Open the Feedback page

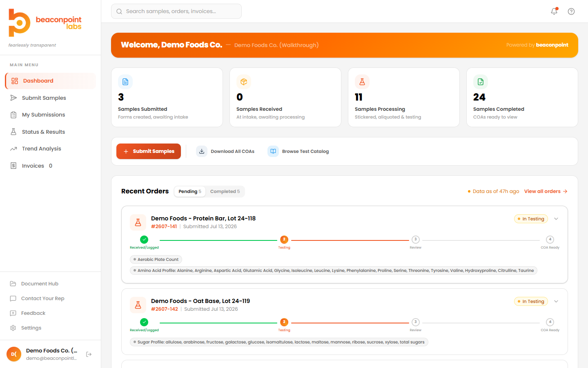[x=51, y=313]
